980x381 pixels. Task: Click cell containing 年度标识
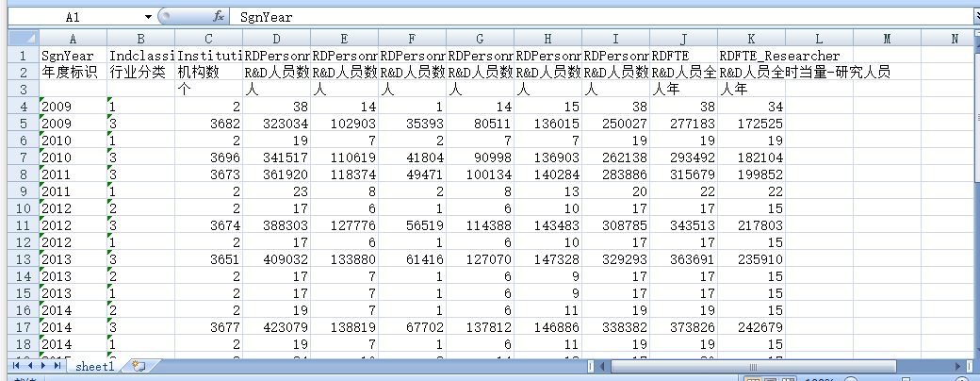pos(73,73)
